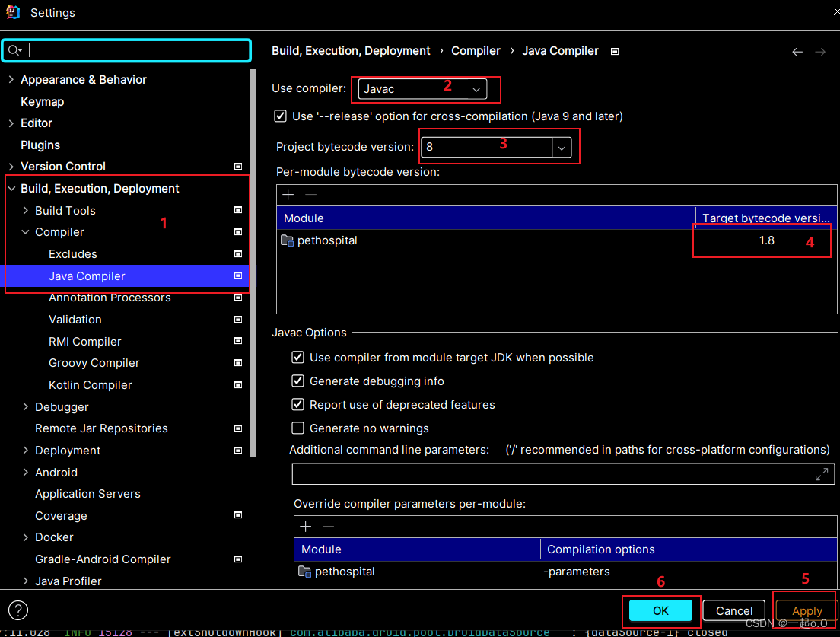The height and width of the screenshot is (637, 840).
Task: Select Kotlin Compiler settings
Action: click(x=90, y=384)
